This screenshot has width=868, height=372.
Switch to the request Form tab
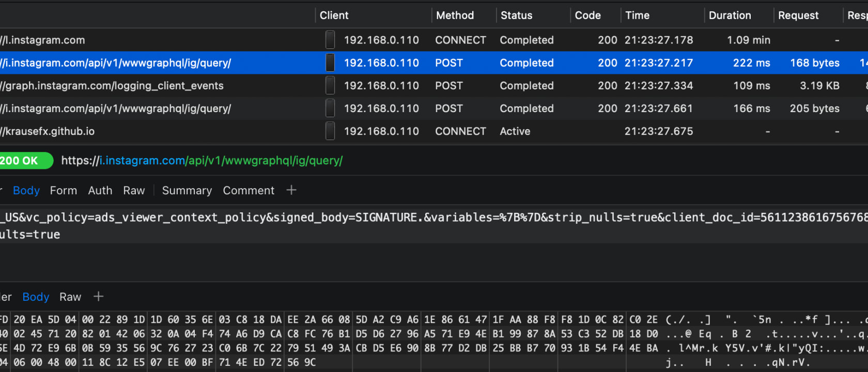pyautogui.click(x=64, y=190)
